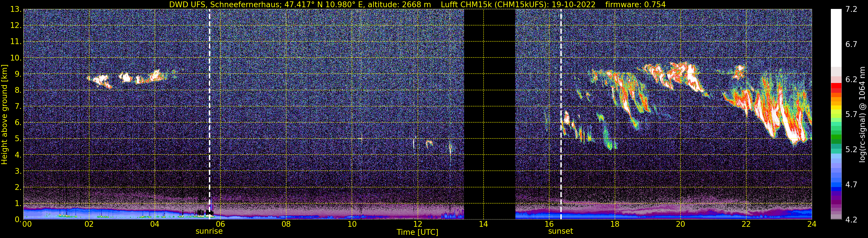This screenshot has width=868, height=238.
Task: Click the colorbar tick label 5.2
Action: (852, 150)
